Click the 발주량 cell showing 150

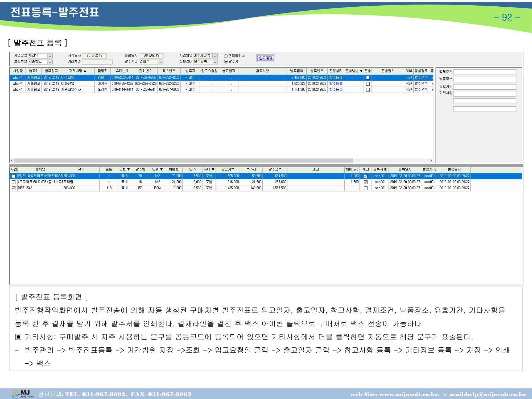tap(140, 188)
